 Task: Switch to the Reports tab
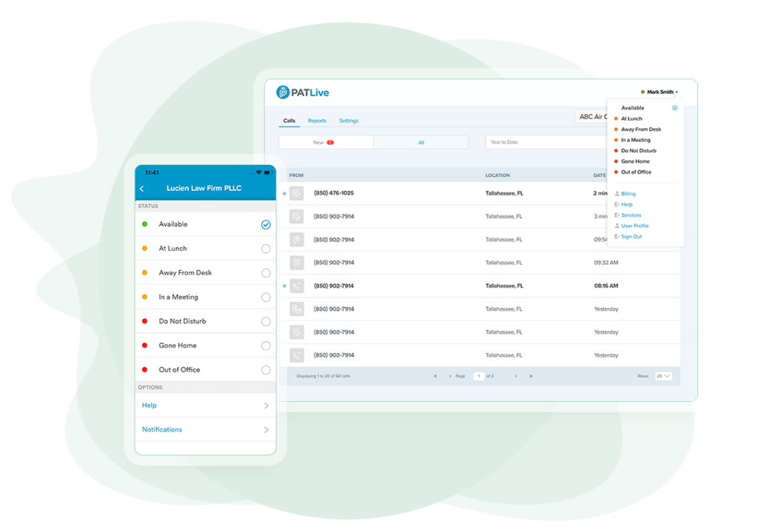click(x=317, y=121)
